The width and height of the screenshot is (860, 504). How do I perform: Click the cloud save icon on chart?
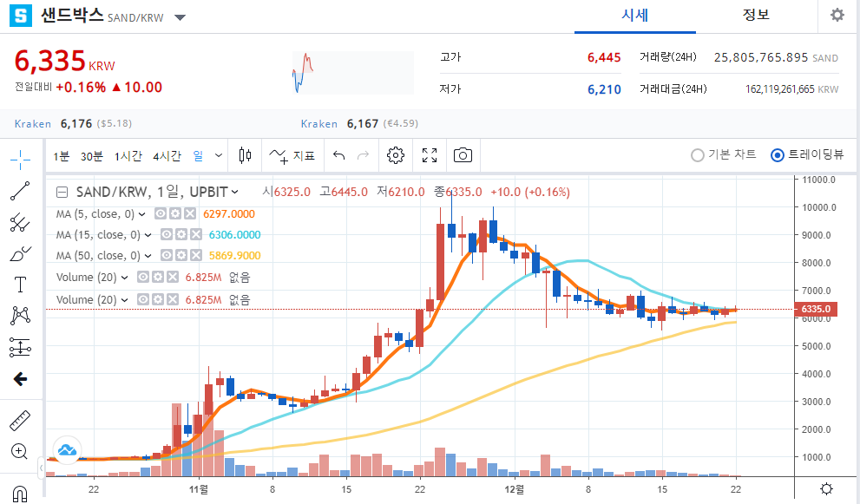pyautogui.click(x=68, y=450)
